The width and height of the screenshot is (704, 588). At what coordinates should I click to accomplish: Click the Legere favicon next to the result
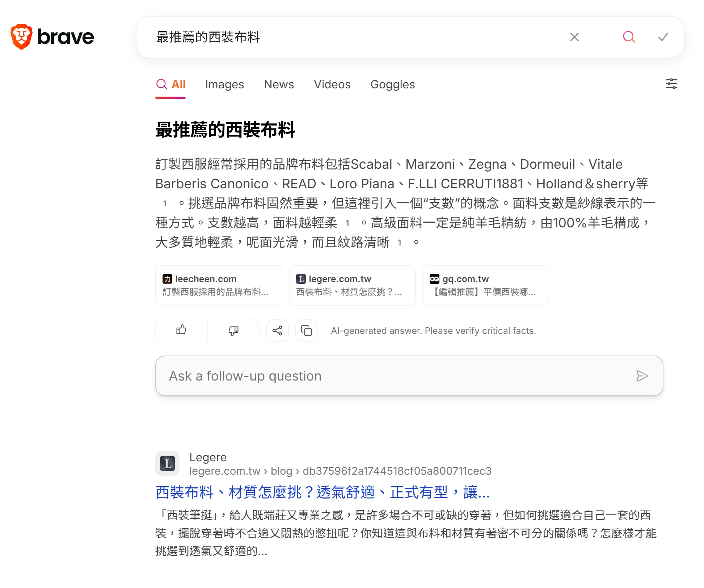[167, 463]
